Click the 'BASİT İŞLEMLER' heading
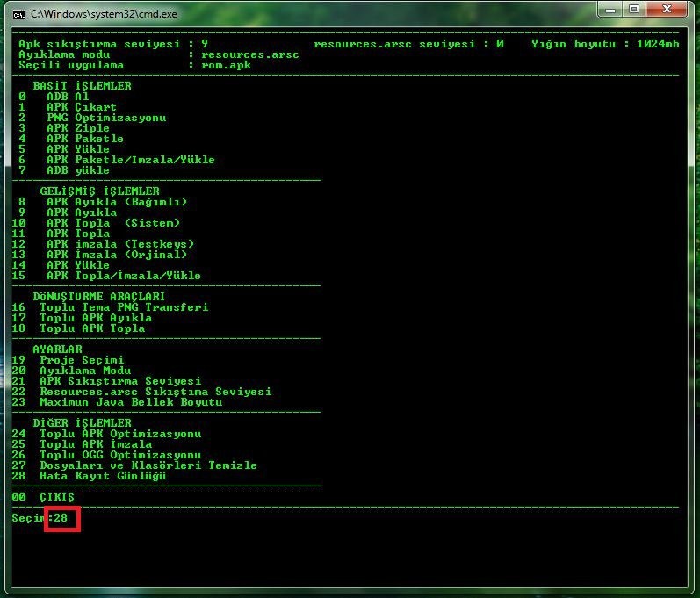Image resolution: width=700 pixels, height=598 pixels. click(x=83, y=86)
